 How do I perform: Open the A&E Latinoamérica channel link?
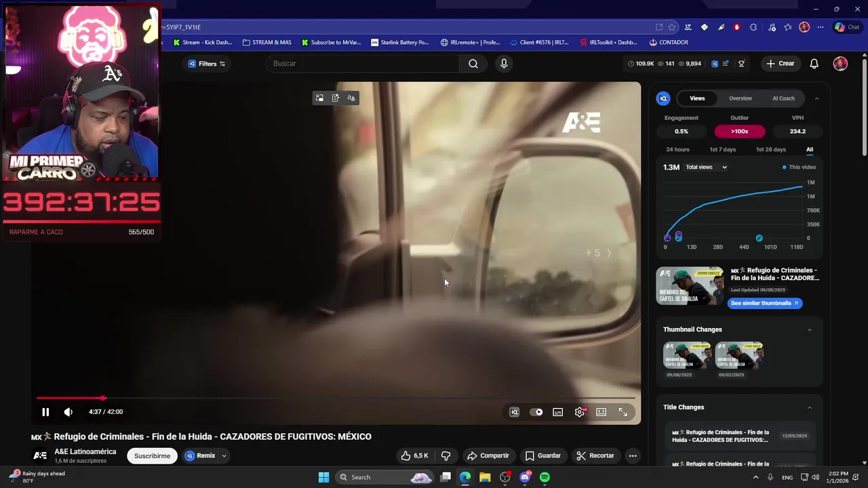click(x=85, y=451)
